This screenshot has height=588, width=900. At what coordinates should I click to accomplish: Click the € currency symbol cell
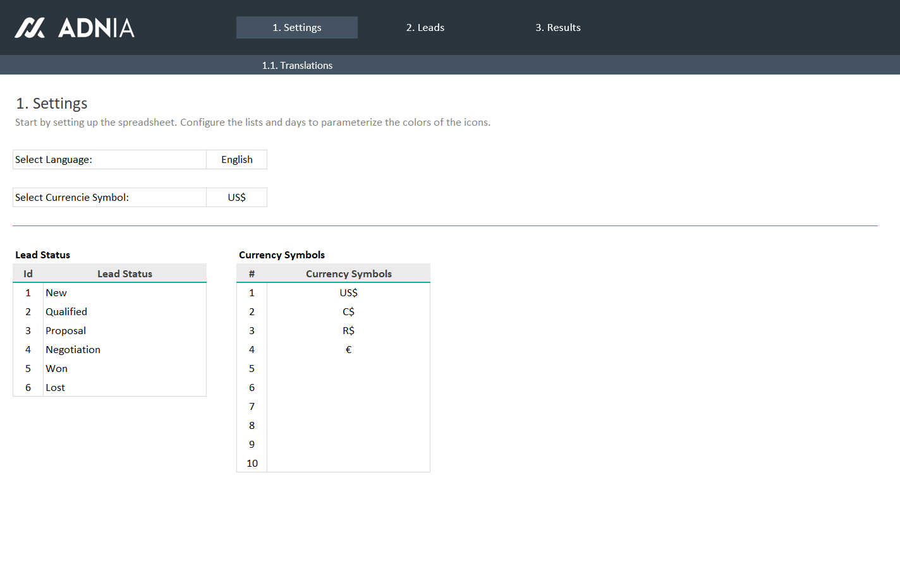click(x=348, y=350)
